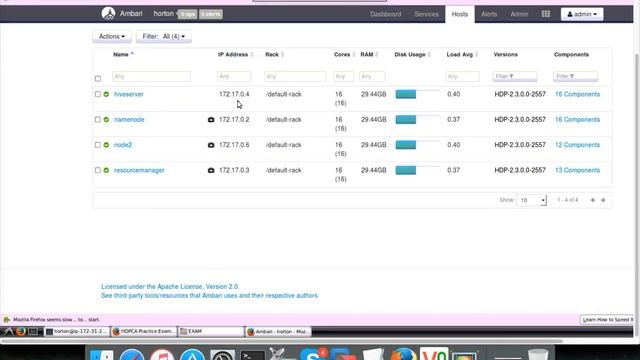
Task: Open the hiveserver host link
Action: pos(129,94)
